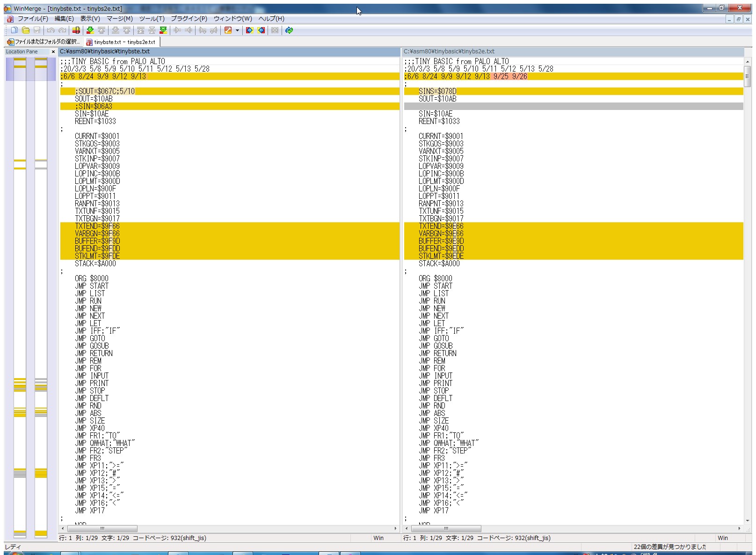This screenshot has height=555, width=756.
Task: Click the WinMerge application icon in title bar
Action: click(7, 8)
